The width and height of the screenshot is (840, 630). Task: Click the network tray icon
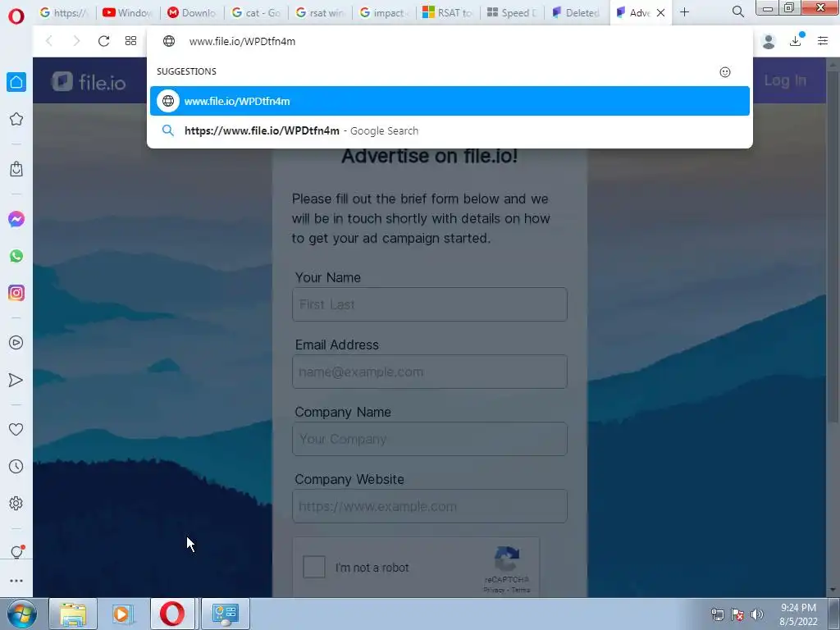click(717, 614)
